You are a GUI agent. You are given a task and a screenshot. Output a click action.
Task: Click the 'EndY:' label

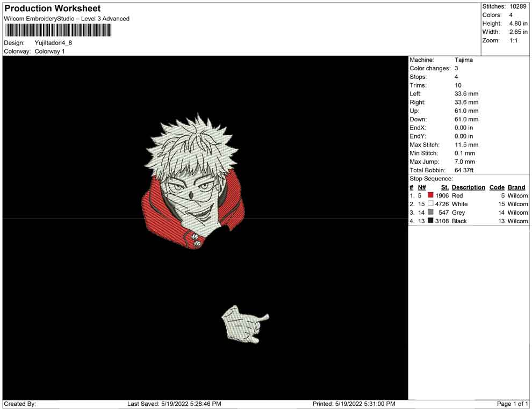418,136
